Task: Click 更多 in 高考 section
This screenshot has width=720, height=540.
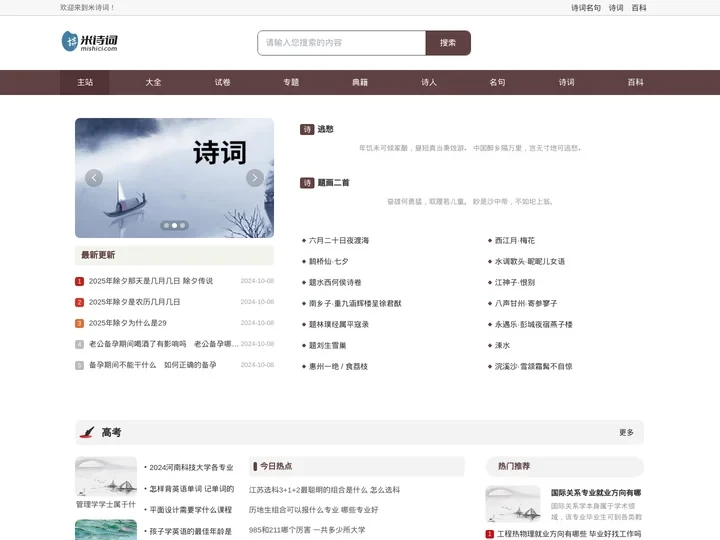Action: coord(626,433)
